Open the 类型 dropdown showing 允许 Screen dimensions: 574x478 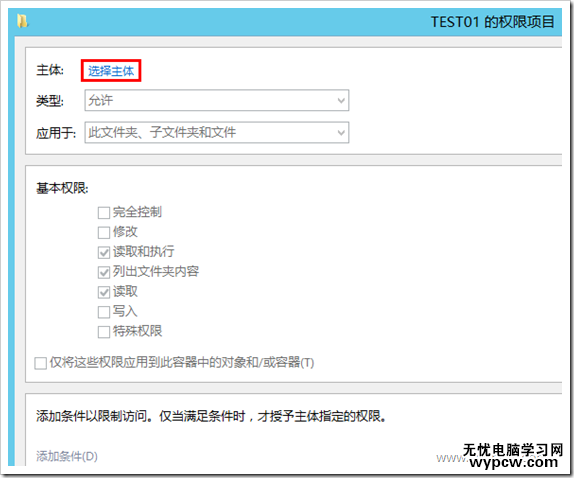(217, 100)
